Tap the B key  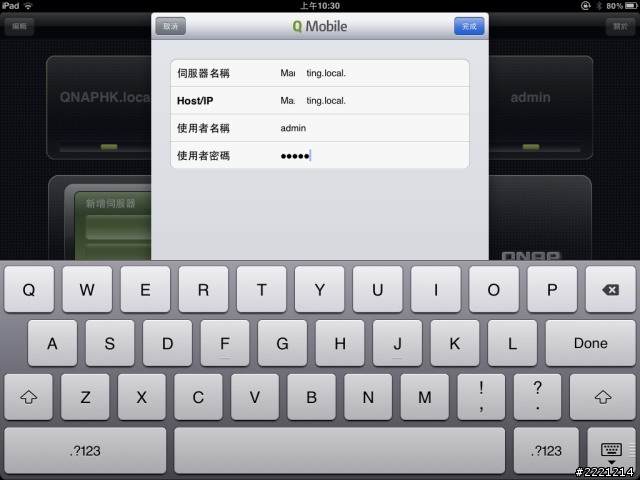click(x=311, y=397)
